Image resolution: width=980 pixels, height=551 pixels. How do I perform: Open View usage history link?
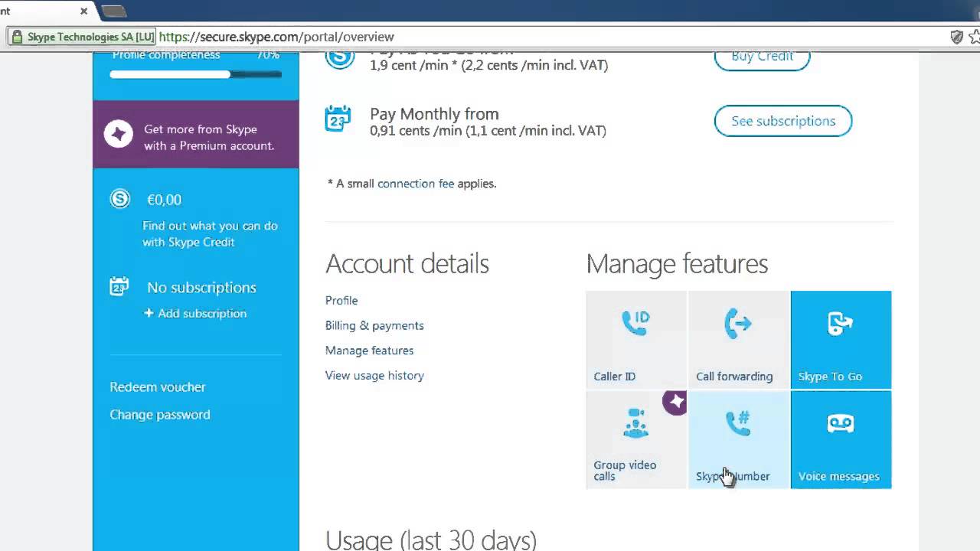click(374, 376)
